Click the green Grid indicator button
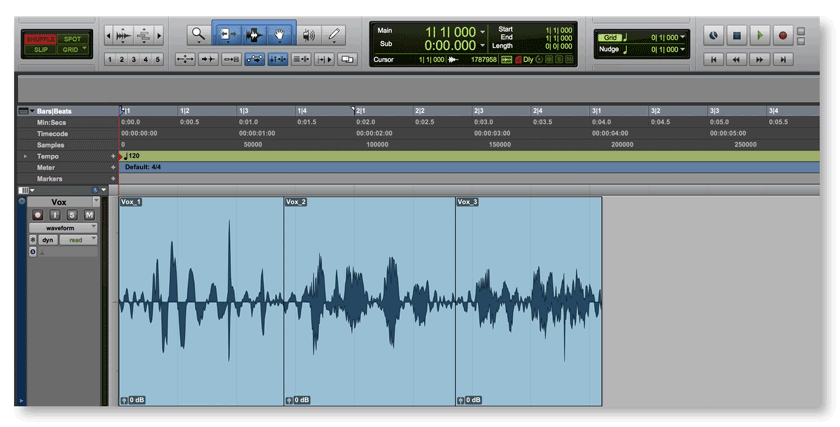Viewport: 840px width, 427px height. 610,38
